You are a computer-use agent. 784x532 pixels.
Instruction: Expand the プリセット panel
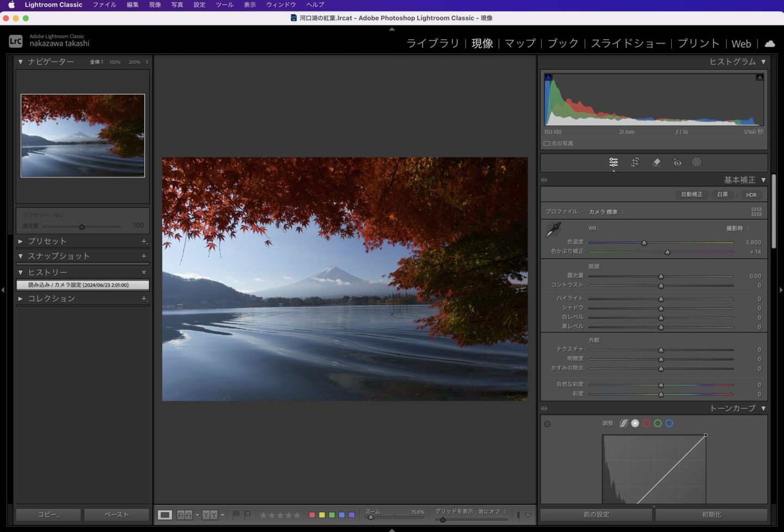click(20, 241)
